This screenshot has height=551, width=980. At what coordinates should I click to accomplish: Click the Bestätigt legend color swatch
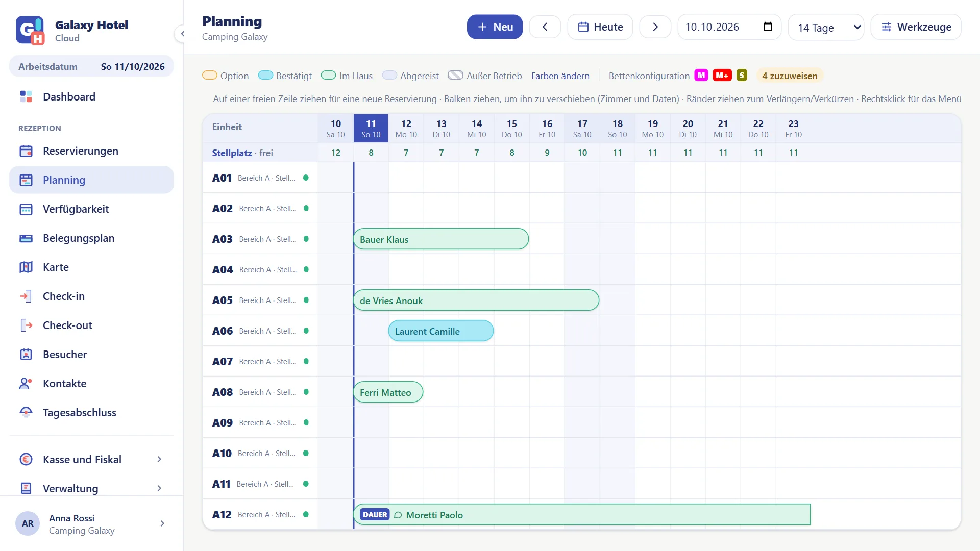pos(265,76)
